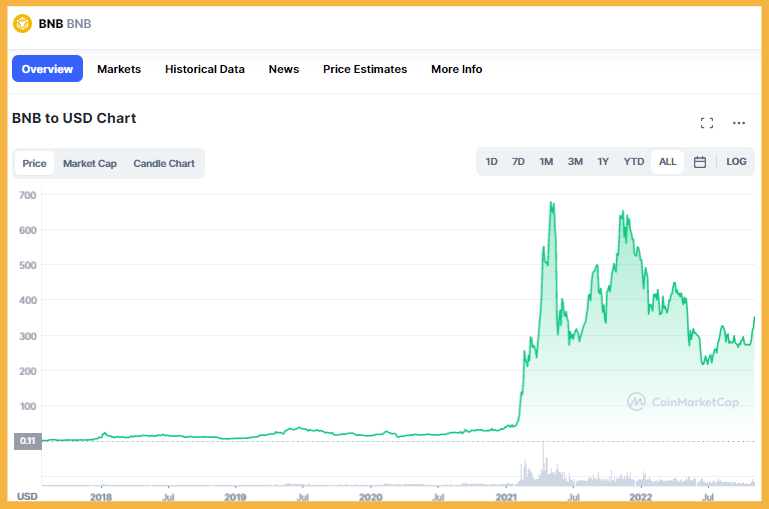This screenshot has width=769, height=509.
Task: Click the 0.11 price marker label
Action: click(28, 441)
